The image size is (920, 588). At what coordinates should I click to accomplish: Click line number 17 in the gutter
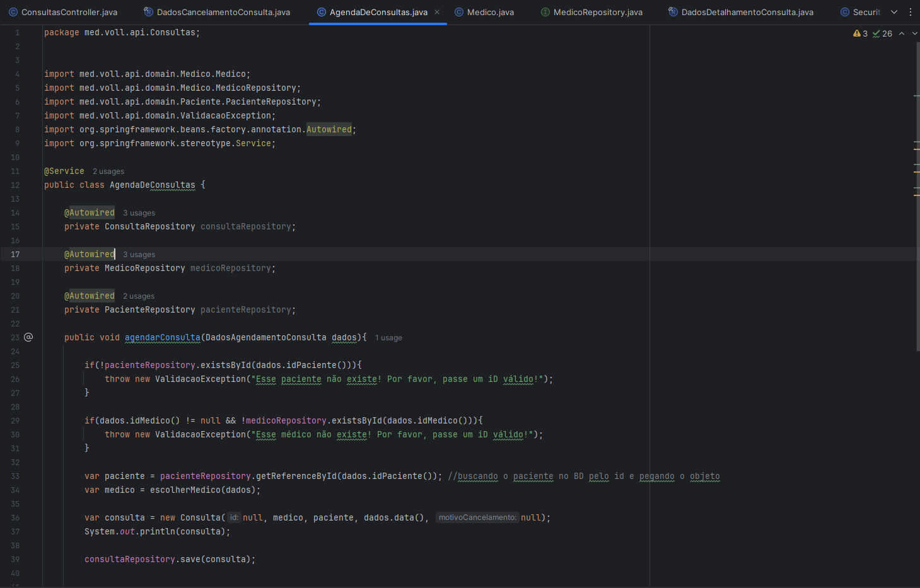tap(15, 254)
